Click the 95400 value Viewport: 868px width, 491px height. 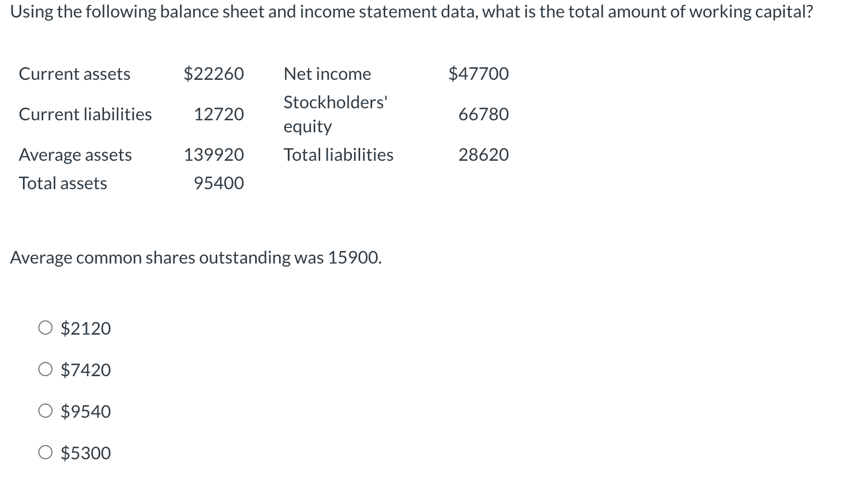point(219,183)
